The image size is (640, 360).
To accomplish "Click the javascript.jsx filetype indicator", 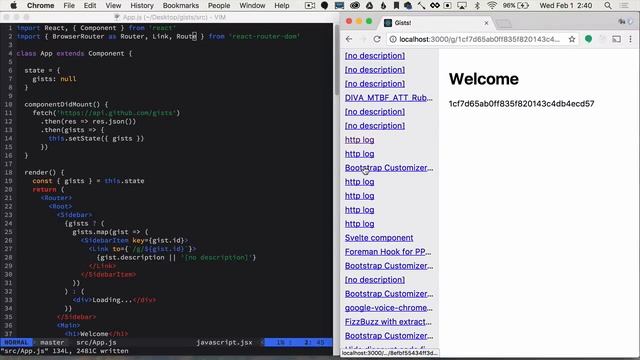I will 224,342.
